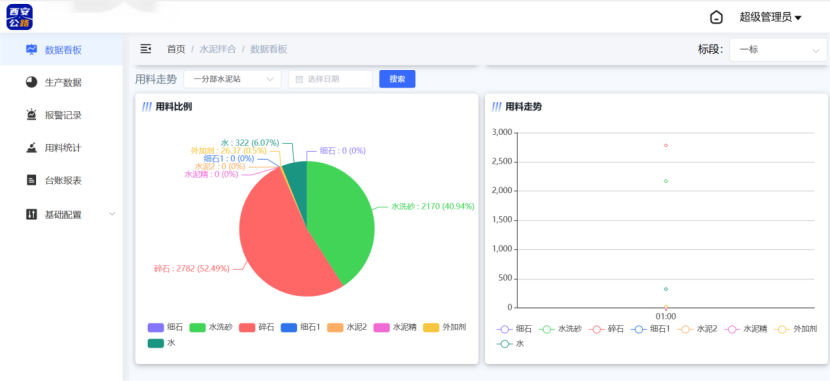Click the 数据看板 monitor icon
This screenshot has height=381, width=830.
[32, 49]
